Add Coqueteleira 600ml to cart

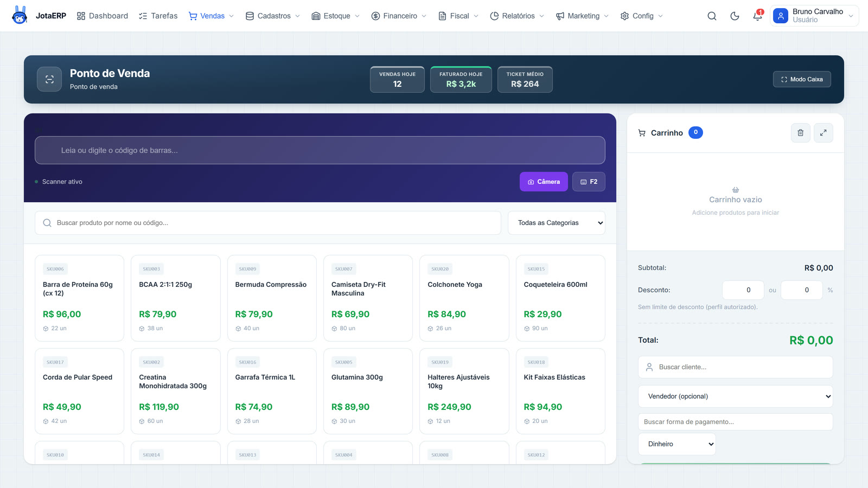pos(560,298)
